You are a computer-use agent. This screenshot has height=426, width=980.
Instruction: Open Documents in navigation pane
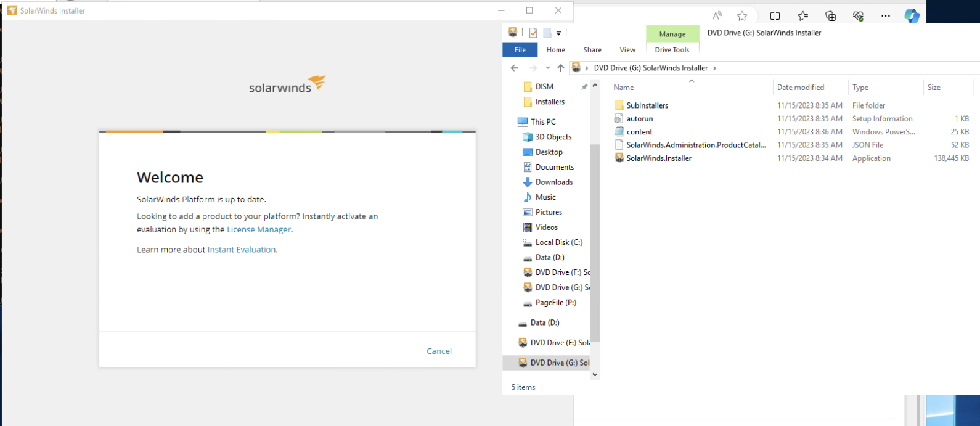554,167
